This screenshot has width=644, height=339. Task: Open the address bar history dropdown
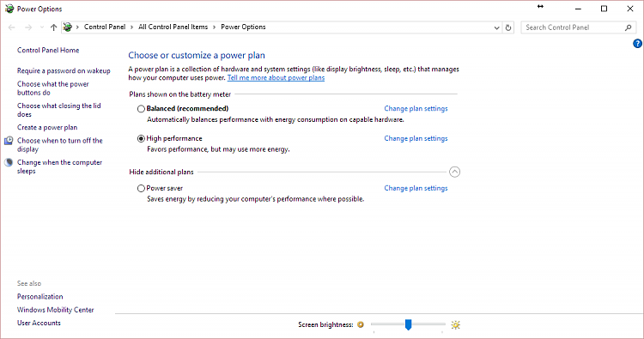click(496, 27)
